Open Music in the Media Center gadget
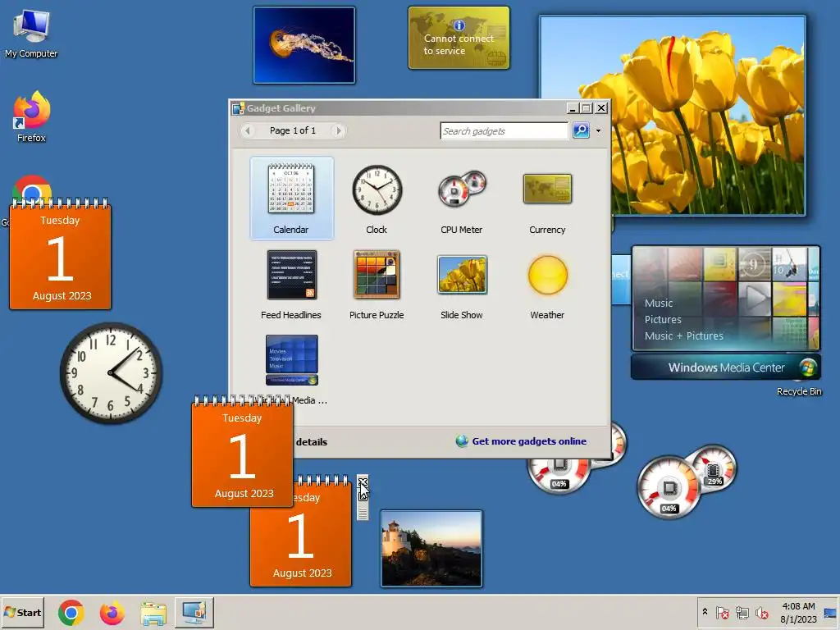 click(659, 304)
